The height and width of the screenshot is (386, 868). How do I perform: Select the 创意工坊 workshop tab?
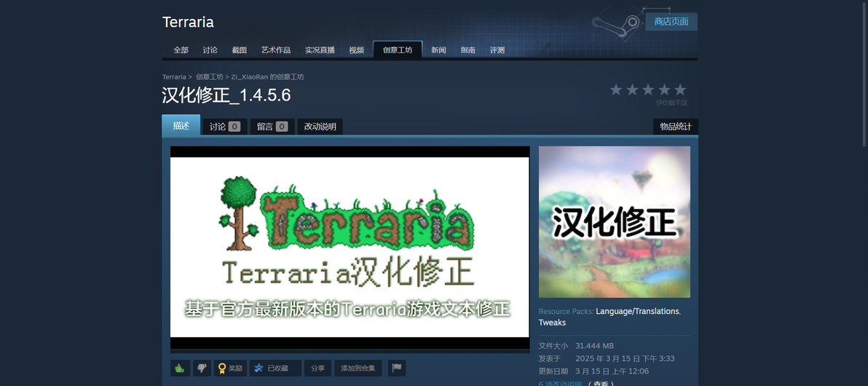point(398,50)
